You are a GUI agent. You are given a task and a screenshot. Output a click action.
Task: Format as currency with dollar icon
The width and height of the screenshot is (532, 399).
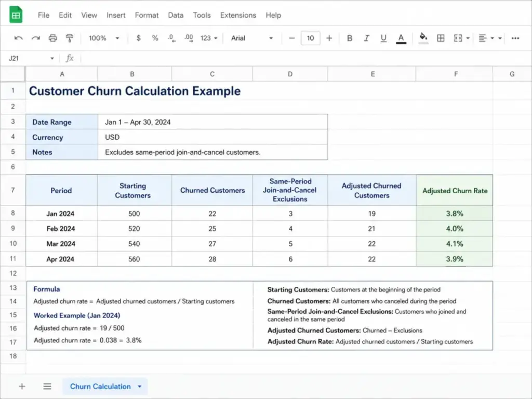click(x=138, y=38)
